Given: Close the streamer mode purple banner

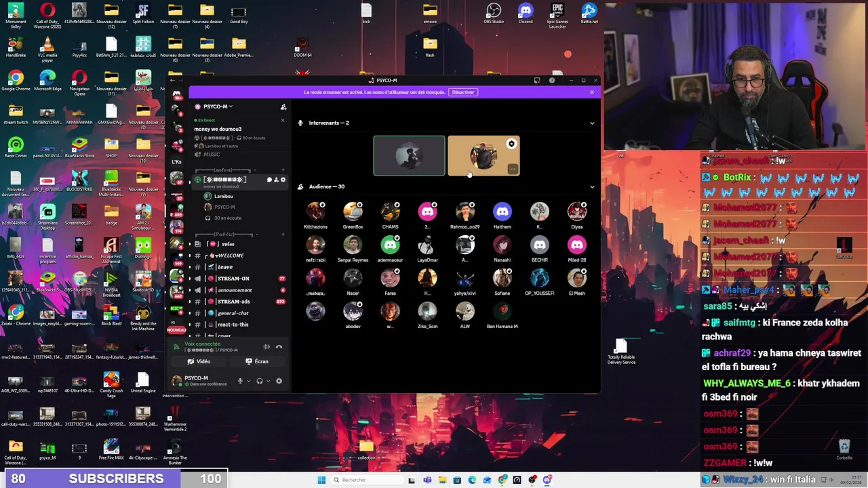Looking at the screenshot, I should click(591, 92).
